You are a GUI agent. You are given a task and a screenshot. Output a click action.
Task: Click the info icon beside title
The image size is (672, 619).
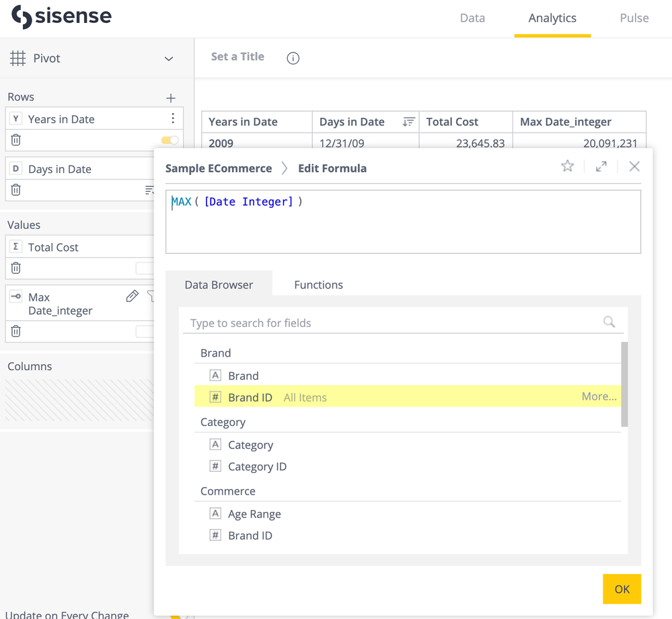coord(293,58)
